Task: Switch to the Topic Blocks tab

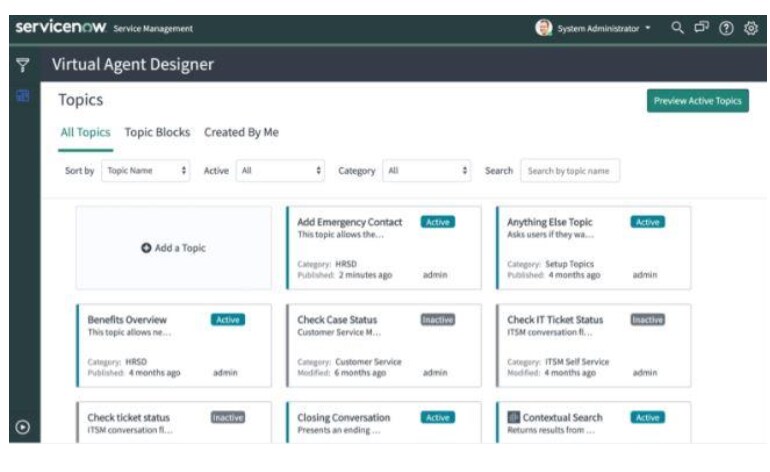Action: point(157,132)
